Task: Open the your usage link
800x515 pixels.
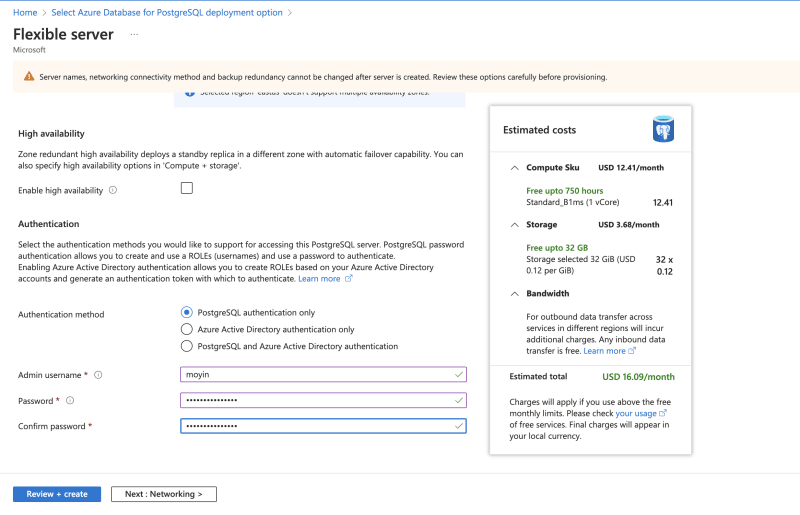Action: 636,413
